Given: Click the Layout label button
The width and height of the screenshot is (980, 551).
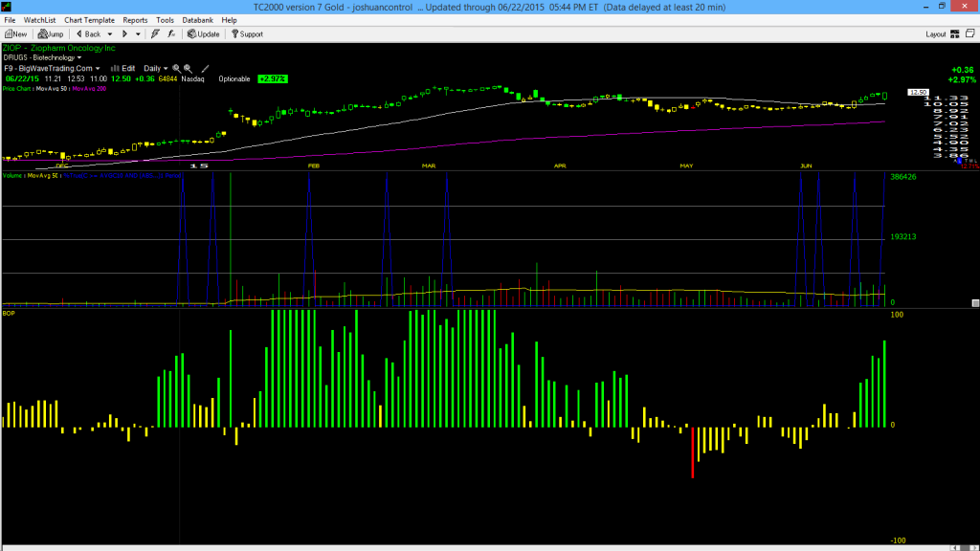Looking at the screenshot, I should pos(936,34).
